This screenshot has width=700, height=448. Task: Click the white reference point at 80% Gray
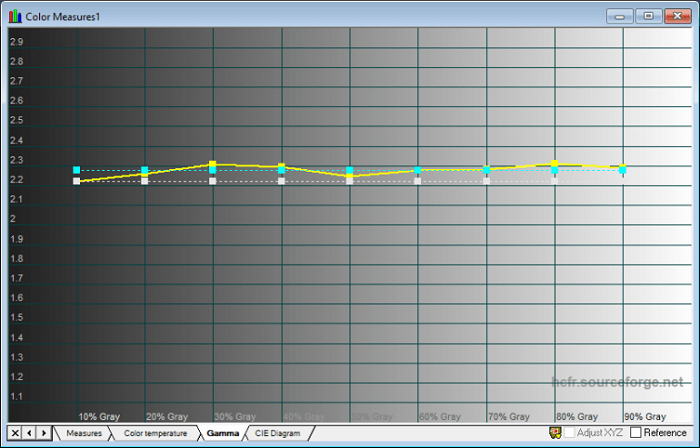[555, 181]
